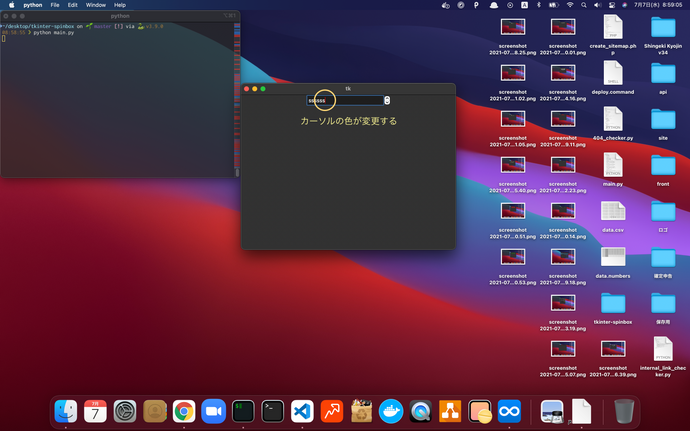Open the orange diagram app in the Dock

pyautogui.click(x=450, y=411)
